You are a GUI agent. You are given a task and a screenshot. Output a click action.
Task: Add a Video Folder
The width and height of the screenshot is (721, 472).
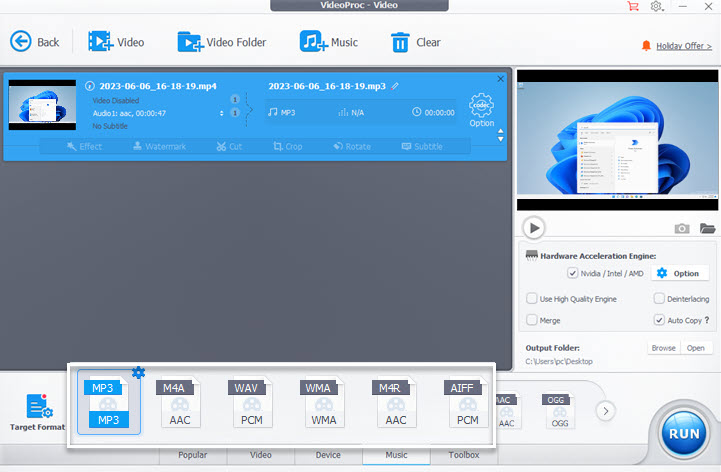(222, 42)
